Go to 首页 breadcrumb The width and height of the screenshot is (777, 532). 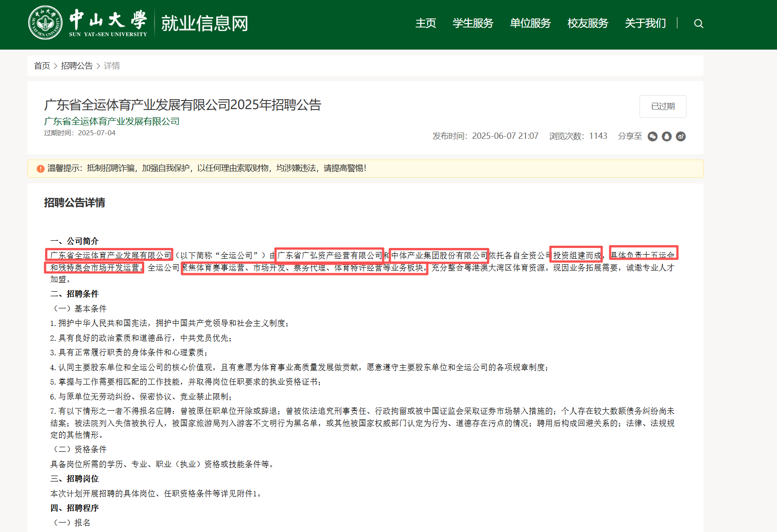[42, 66]
